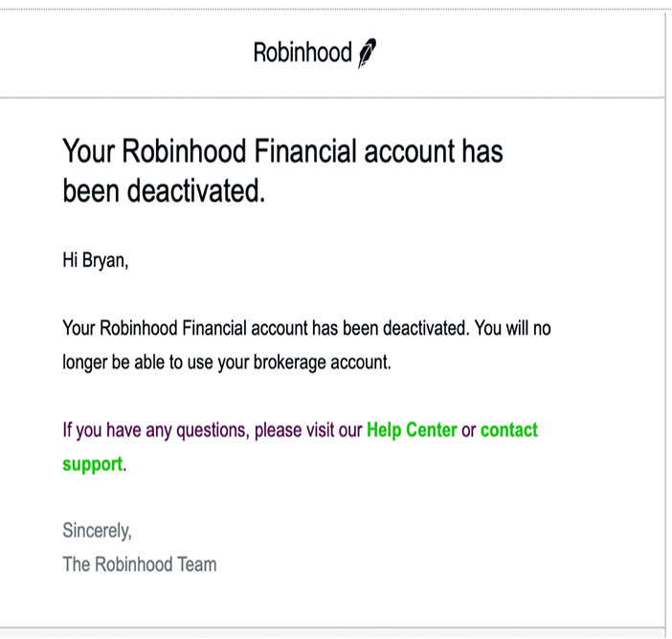Click the "Hi Bryan," greeting

96,260
